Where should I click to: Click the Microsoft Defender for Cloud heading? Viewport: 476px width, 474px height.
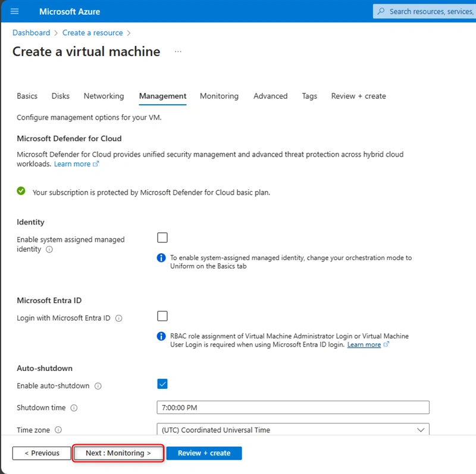pyautogui.click(x=69, y=139)
